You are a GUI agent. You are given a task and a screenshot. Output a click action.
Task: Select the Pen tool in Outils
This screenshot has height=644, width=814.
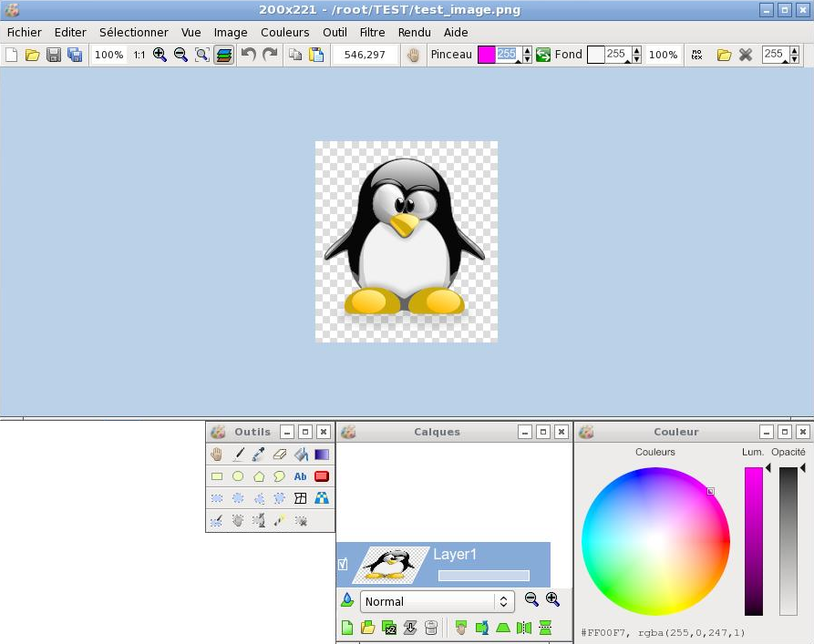click(x=238, y=455)
